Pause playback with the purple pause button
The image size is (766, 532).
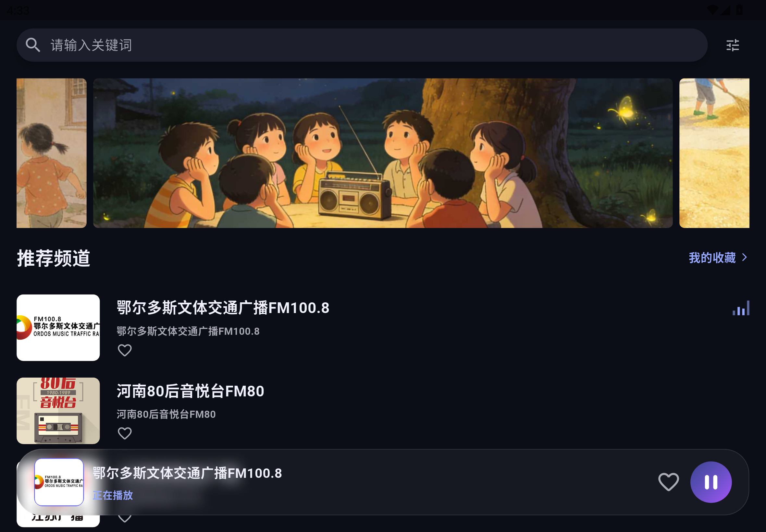tap(710, 482)
